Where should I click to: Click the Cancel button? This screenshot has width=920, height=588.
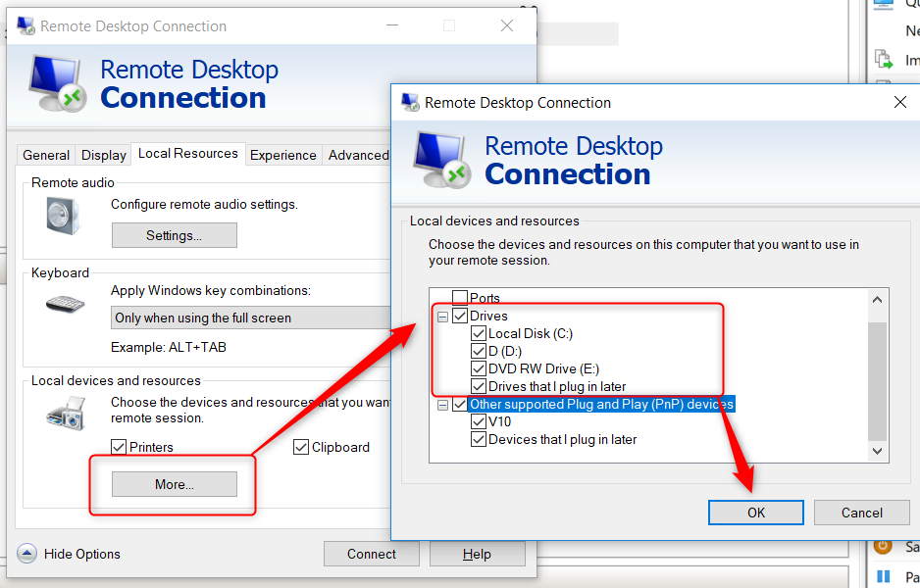861,513
